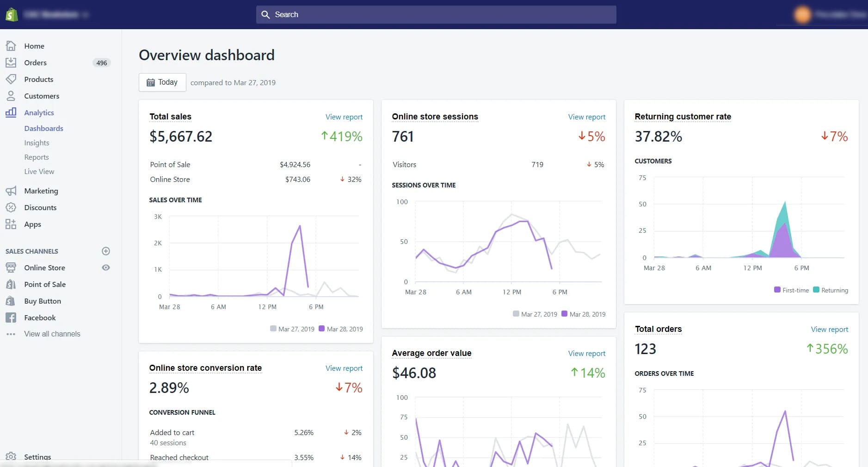Open Reports under Analytics
Viewport: 868px width, 467px height.
tap(37, 157)
